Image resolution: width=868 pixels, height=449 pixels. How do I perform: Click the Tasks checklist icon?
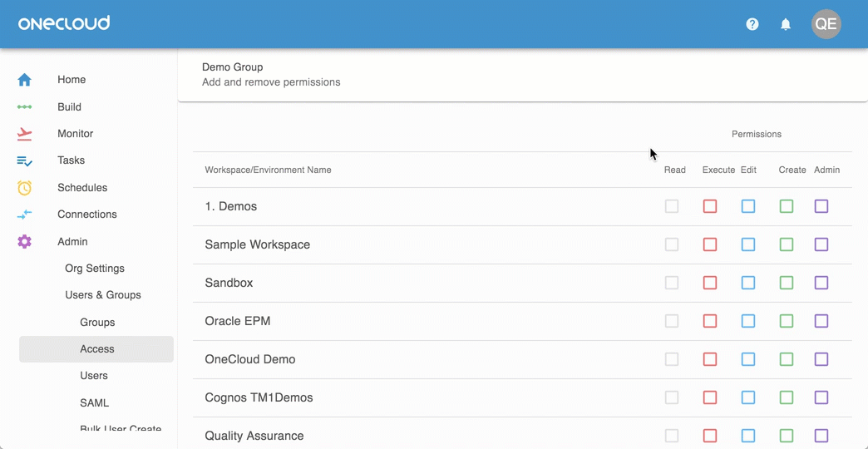[x=24, y=160]
